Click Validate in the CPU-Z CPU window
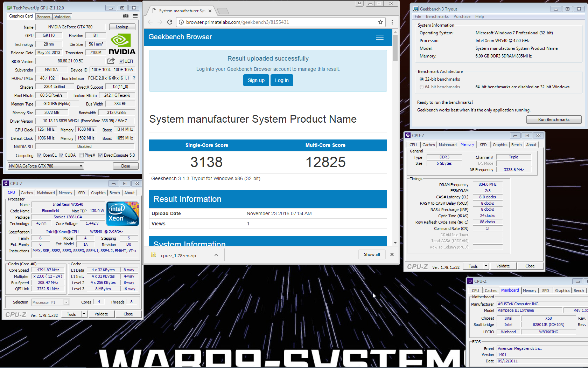 101,314
